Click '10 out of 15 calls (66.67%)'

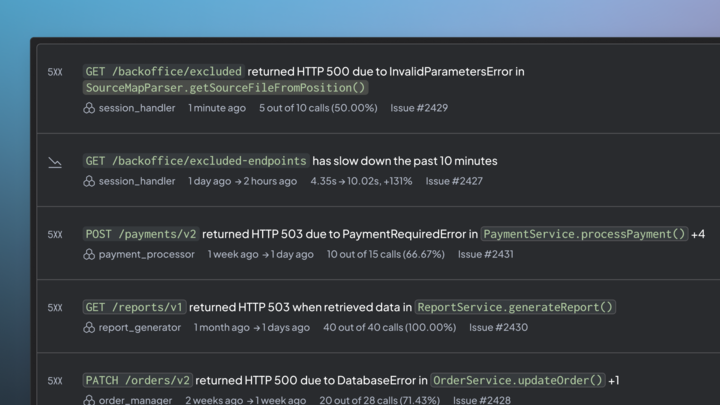(386, 254)
